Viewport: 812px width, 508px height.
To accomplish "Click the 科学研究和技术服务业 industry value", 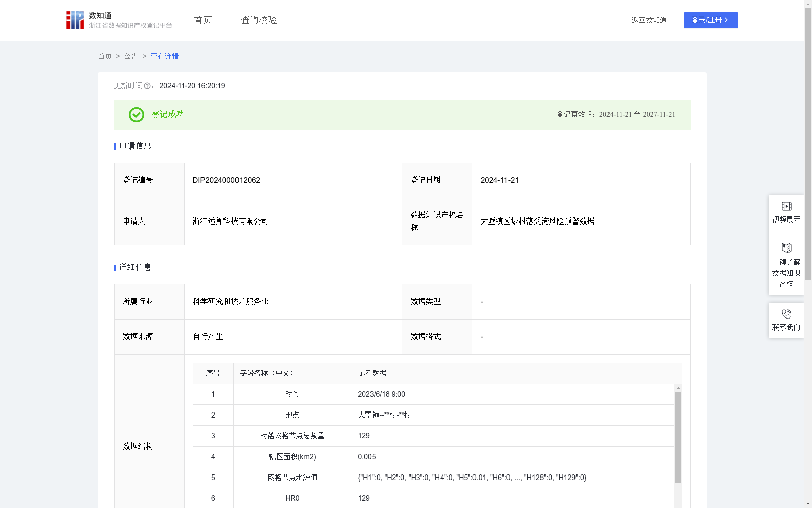I will pos(230,302).
